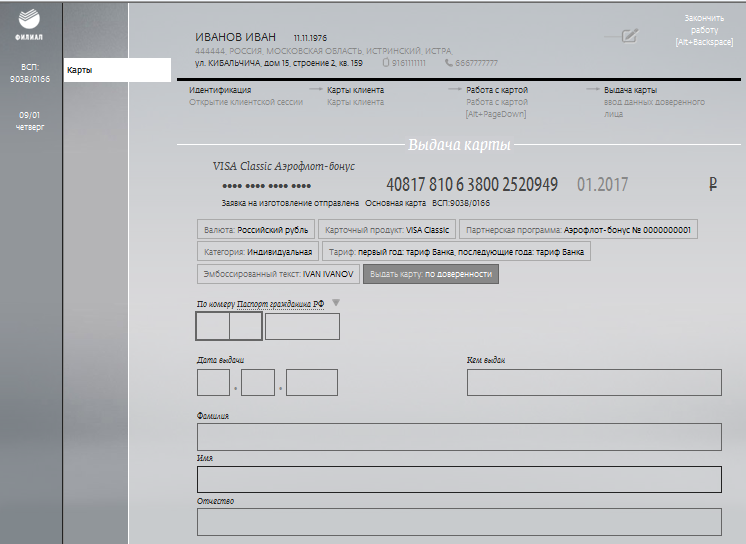Focus the Кем выдан field
The image size is (746, 544).
[594, 382]
